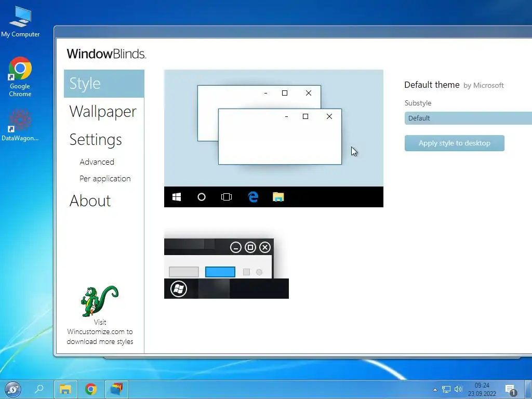
Task: Click maximize square of back preview window
Action: (285, 93)
